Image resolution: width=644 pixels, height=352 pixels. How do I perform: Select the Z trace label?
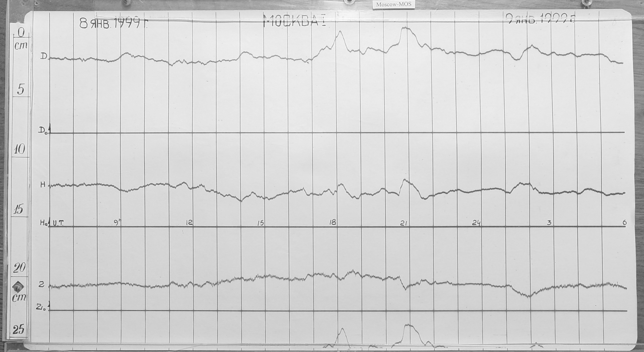(42, 285)
